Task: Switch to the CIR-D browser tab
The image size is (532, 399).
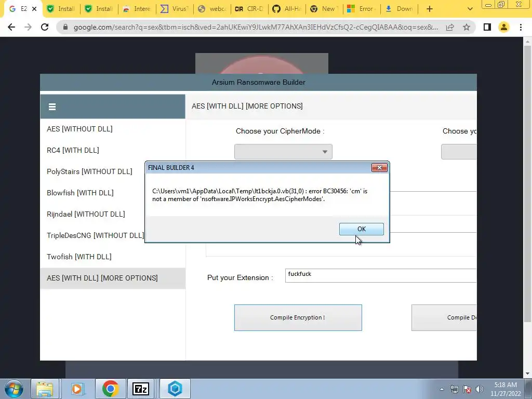Action: (x=250, y=9)
